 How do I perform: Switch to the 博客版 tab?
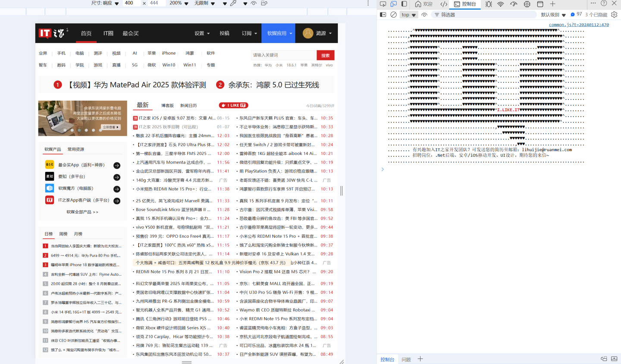167,106
